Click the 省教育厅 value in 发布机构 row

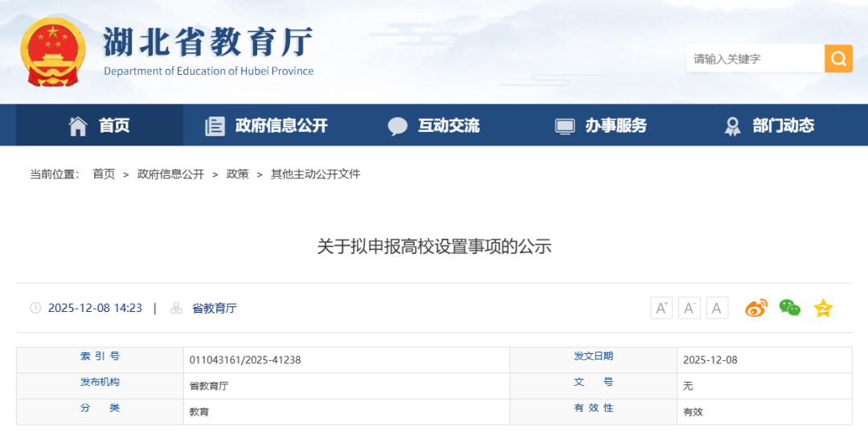click(x=209, y=386)
